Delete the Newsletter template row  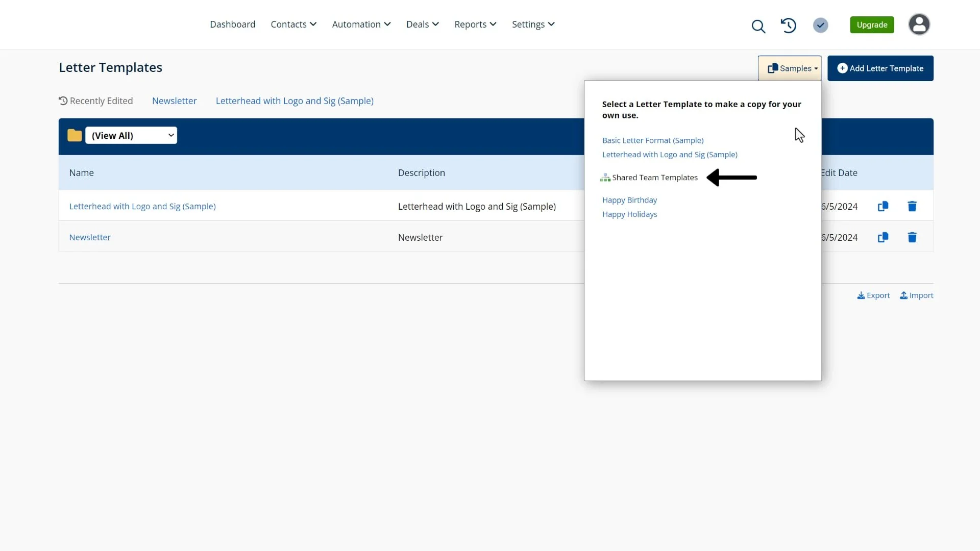tap(912, 237)
